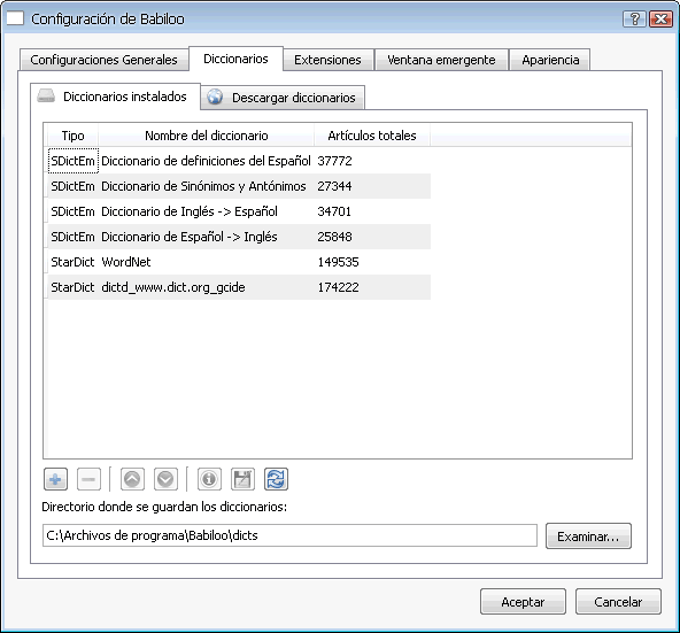Show dictionary information icon

(209, 479)
